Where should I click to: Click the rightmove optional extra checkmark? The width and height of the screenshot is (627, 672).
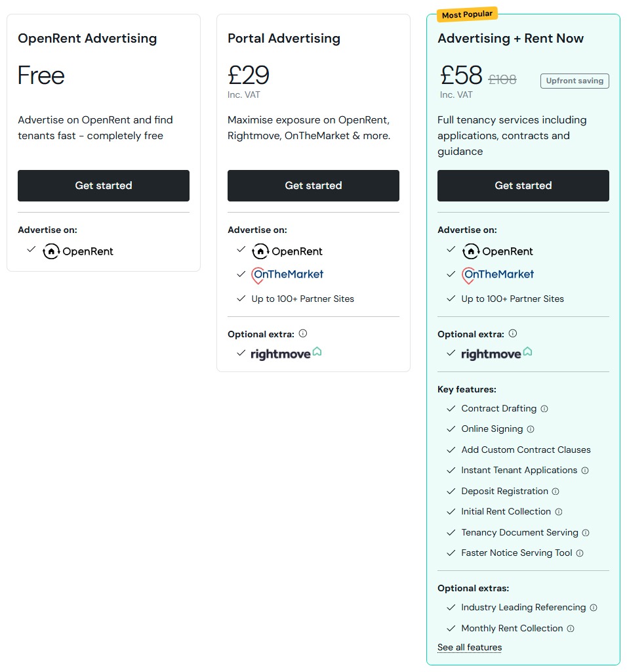point(241,354)
